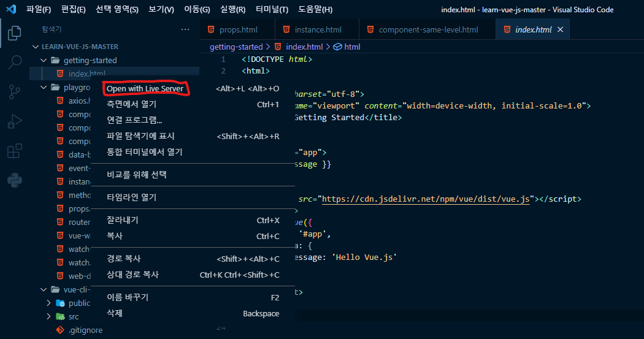Collapse the vue-cli folder chevron

(x=44, y=290)
